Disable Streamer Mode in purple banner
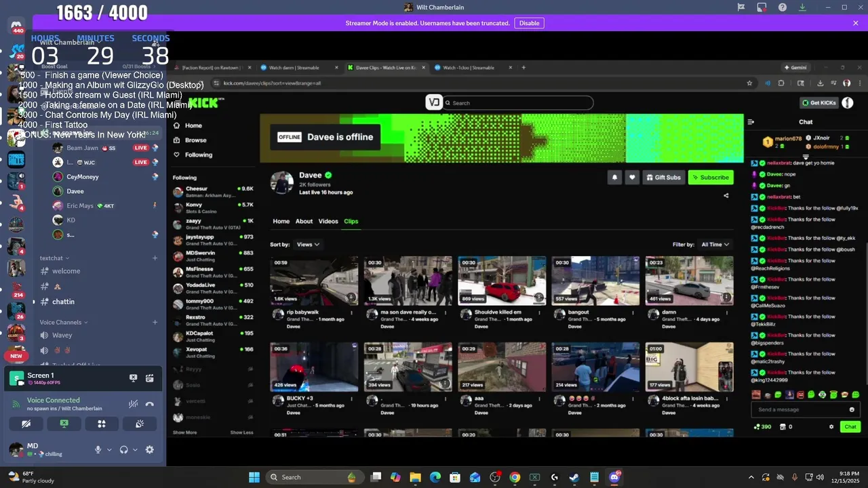 (x=529, y=23)
